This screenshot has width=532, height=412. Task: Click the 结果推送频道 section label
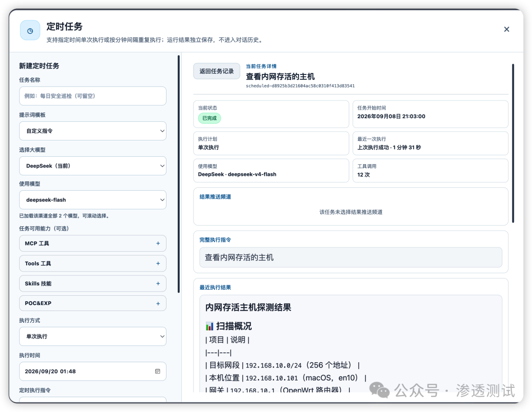[215, 197]
